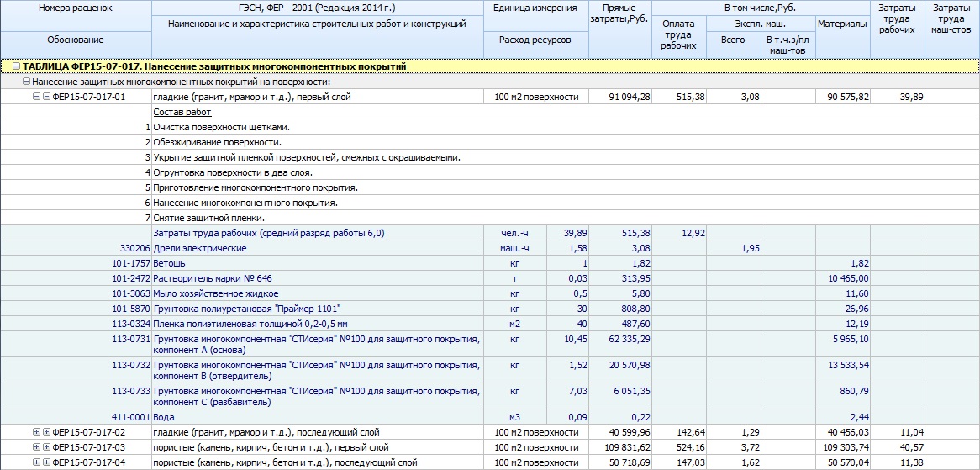
Task: Select the Приготовление многокомпонентного покрытия row
Action: (x=490, y=187)
